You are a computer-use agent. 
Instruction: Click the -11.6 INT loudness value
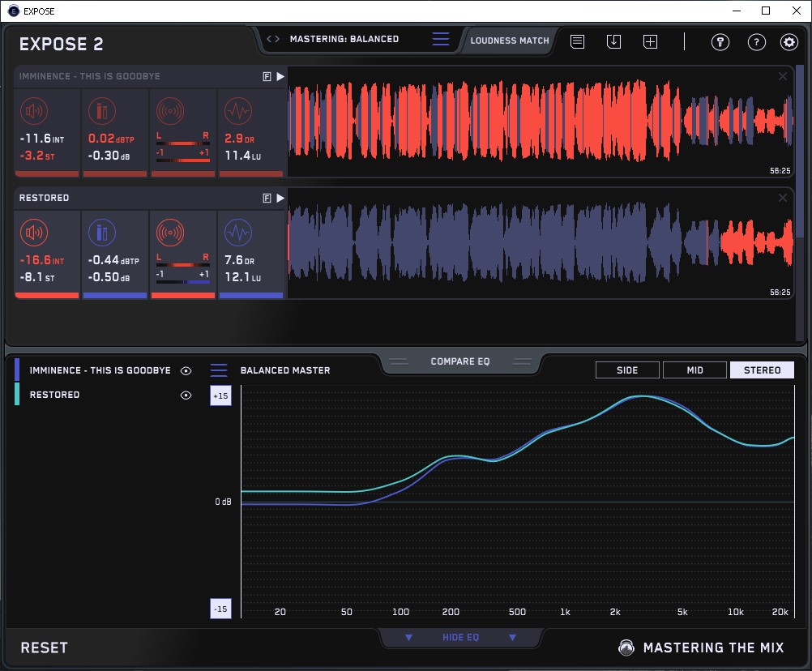coord(42,139)
